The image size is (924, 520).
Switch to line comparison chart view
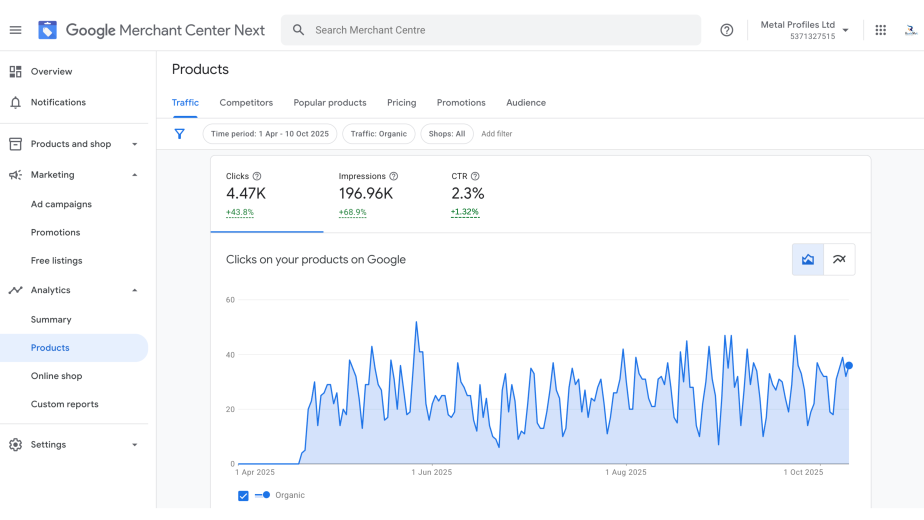point(839,260)
